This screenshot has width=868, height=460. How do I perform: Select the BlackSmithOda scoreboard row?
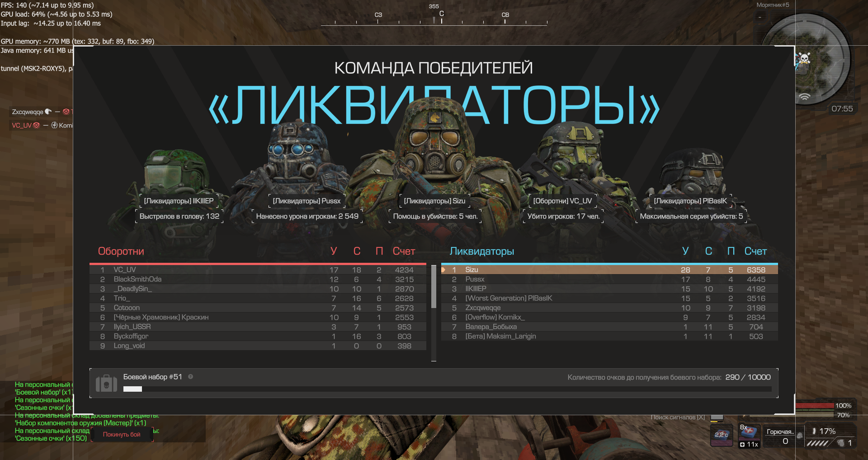coord(258,280)
